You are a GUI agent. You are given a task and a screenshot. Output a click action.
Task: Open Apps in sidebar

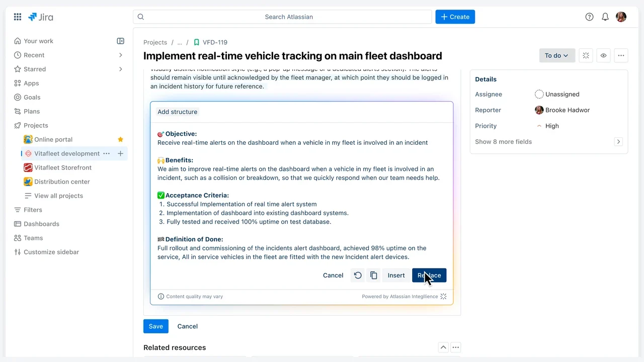click(x=31, y=83)
